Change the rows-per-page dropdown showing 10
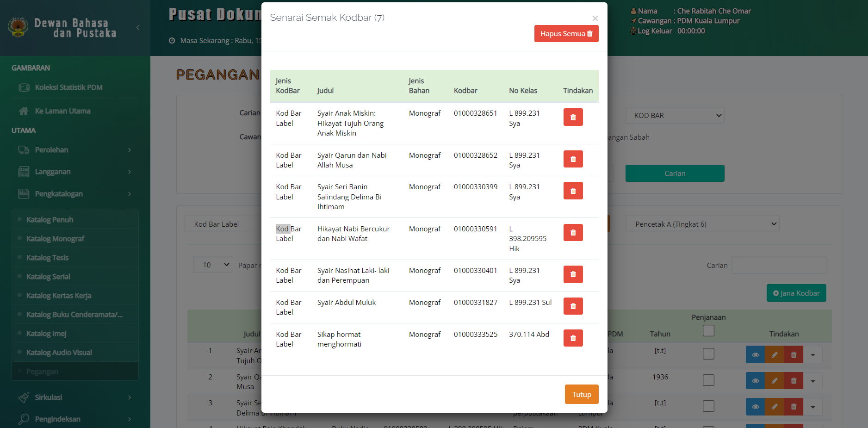Image resolution: width=868 pixels, height=428 pixels. (212, 265)
